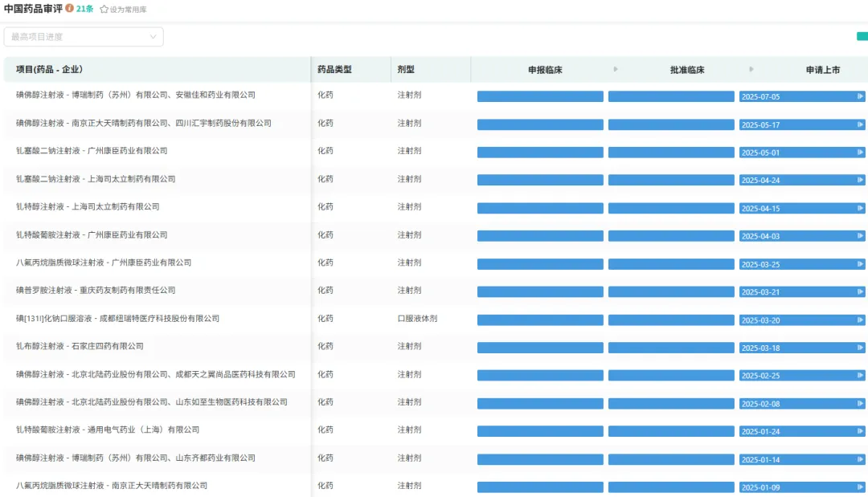This screenshot has width=868, height=497.
Task: Click the 剂型 column header
Action: (406, 70)
